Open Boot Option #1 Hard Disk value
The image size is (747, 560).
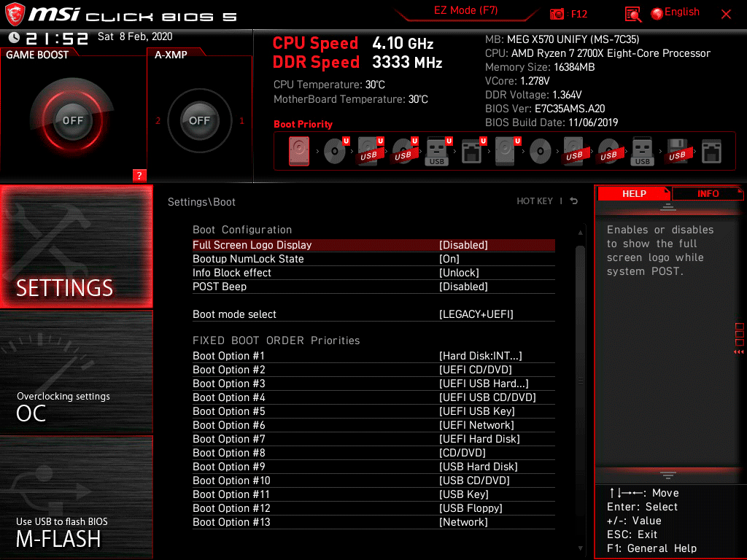pyautogui.click(x=480, y=356)
